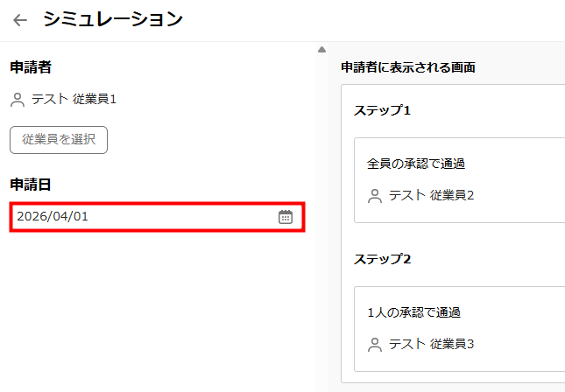Click the シミュレーション page title
Viewport: 565px width, 392px height.
point(113,19)
